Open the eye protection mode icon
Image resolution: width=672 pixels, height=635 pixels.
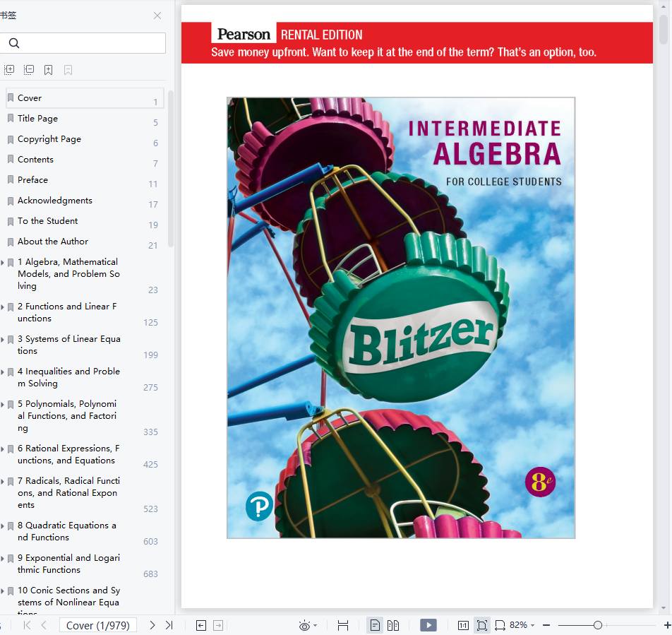[x=304, y=626]
